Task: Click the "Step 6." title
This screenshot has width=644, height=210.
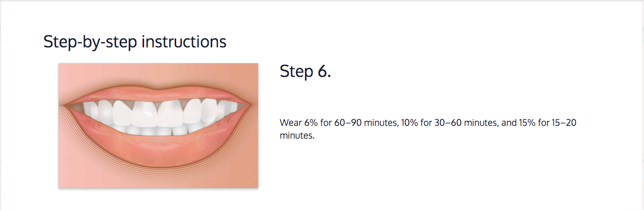Action: pos(305,72)
